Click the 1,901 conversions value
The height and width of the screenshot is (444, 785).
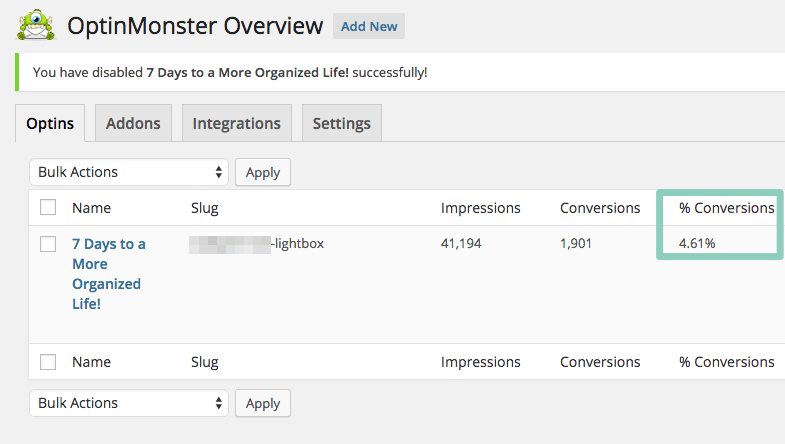(576, 243)
